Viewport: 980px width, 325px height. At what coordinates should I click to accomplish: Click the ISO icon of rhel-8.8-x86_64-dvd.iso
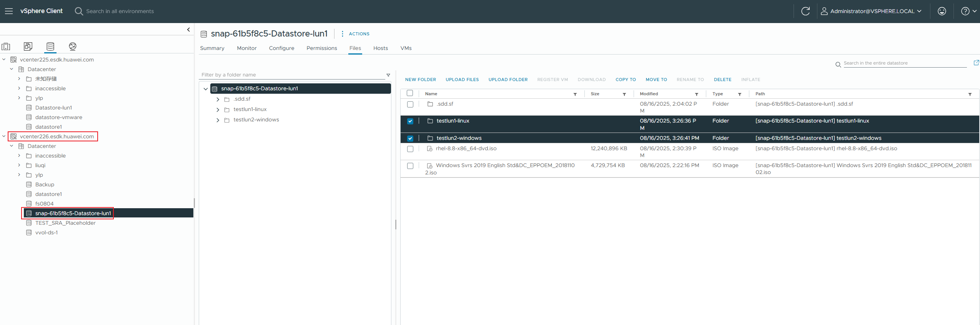coord(430,149)
